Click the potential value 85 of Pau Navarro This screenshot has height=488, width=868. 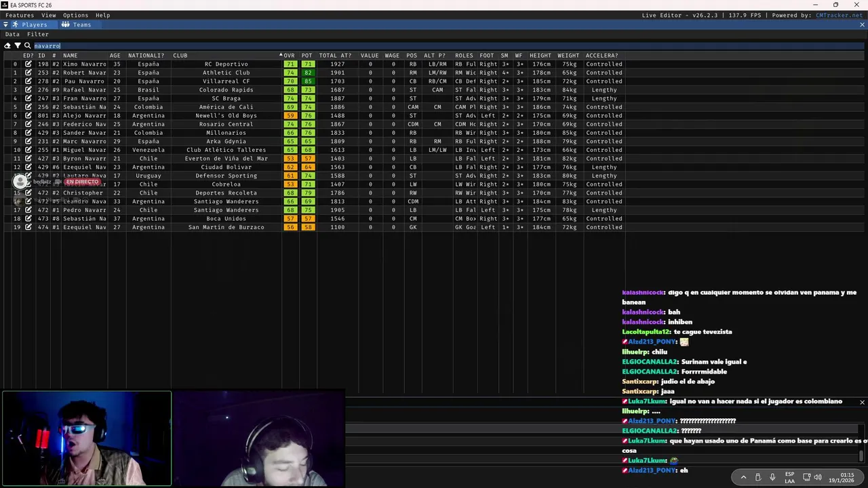308,81
